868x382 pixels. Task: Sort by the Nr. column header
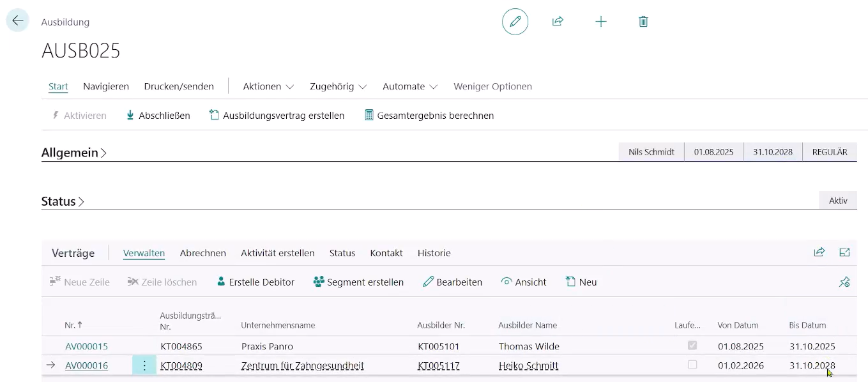coord(70,325)
